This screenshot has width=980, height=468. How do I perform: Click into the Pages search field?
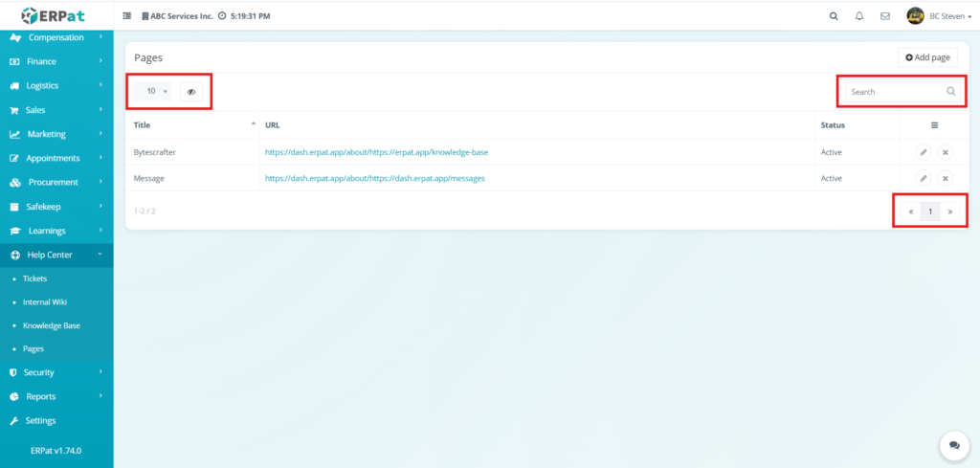(x=895, y=92)
